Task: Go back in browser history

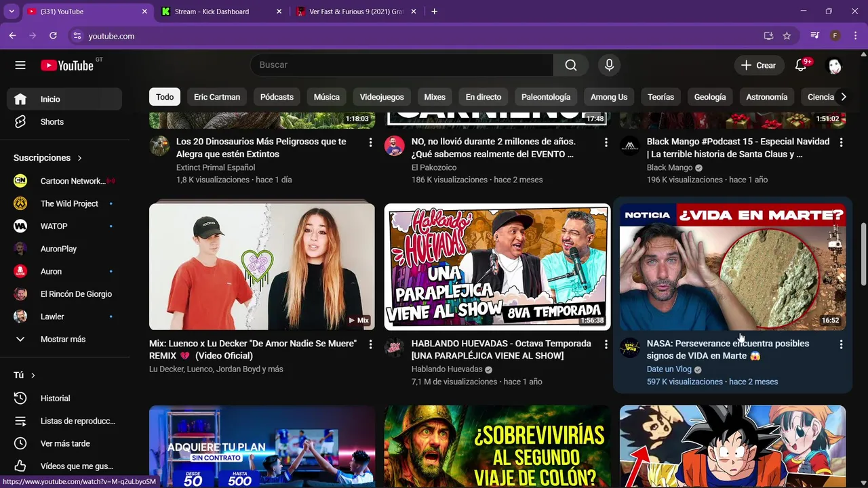Action: pos(12,36)
